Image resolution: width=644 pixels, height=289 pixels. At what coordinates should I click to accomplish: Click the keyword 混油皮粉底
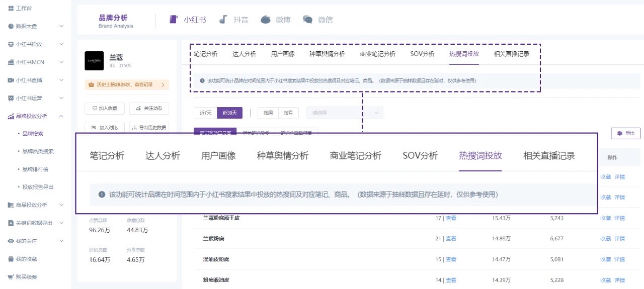[x=216, y=259]
